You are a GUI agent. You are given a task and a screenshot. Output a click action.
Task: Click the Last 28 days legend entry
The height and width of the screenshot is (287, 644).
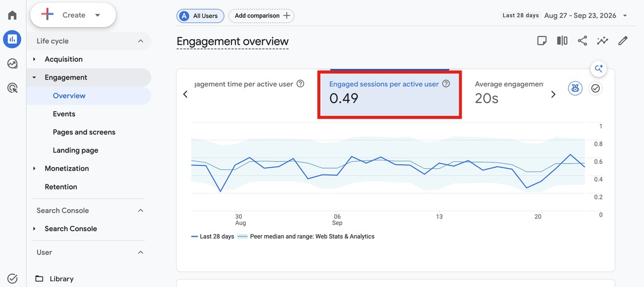(x=213, y=236)
